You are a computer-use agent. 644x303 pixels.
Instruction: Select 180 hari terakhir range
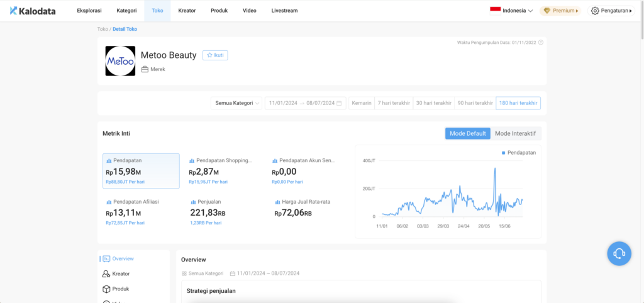click(x=518, y=103)
